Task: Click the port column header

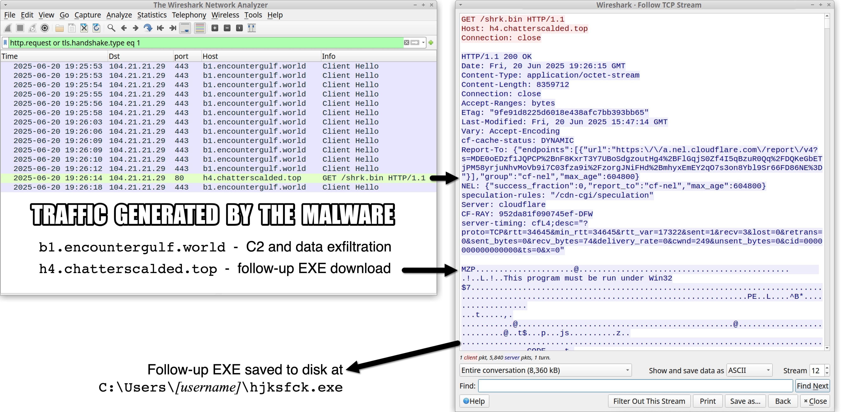Action: click(x=187, y=56)
